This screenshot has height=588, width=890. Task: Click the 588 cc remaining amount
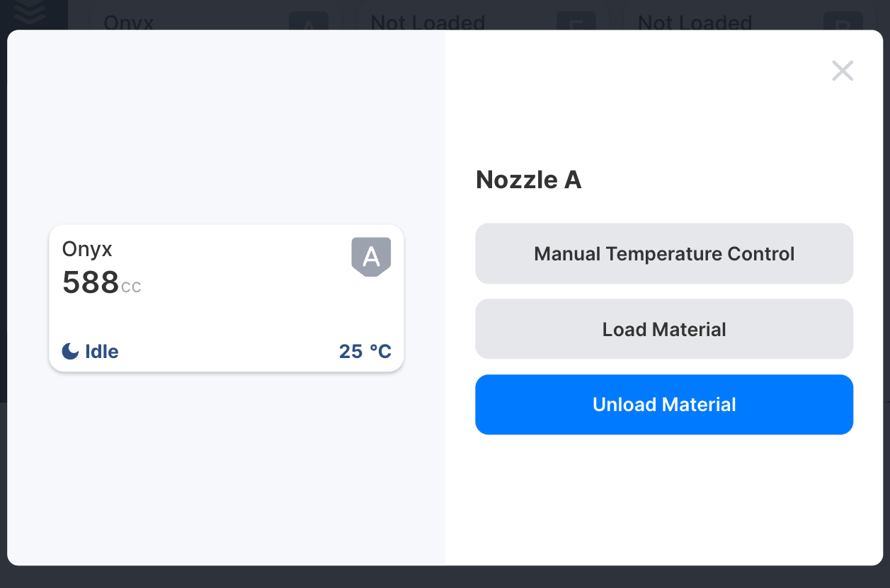pyautogui.click(x=101, y=282)
